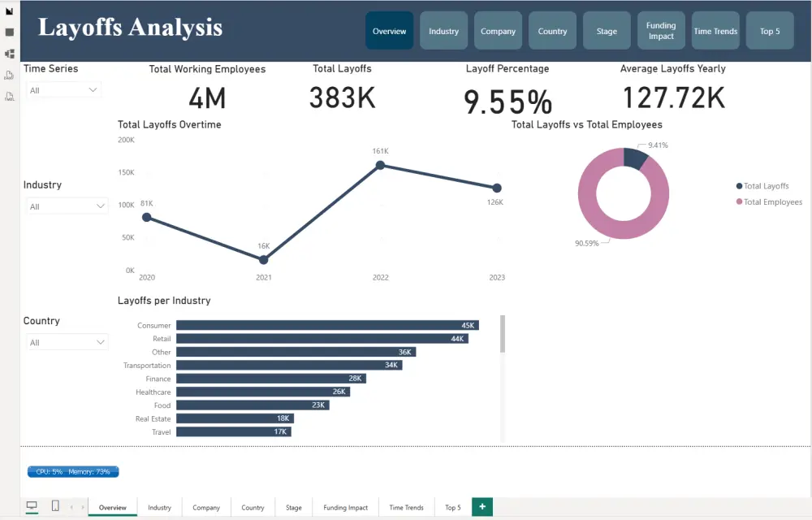
Task: Select the Funding Impact page tab
Action: point(344,506)
